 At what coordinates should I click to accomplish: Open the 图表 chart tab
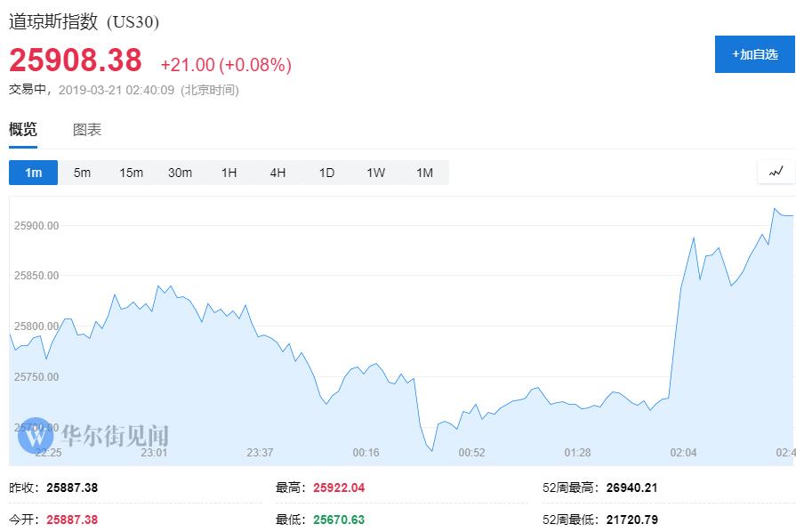(87, 130)
